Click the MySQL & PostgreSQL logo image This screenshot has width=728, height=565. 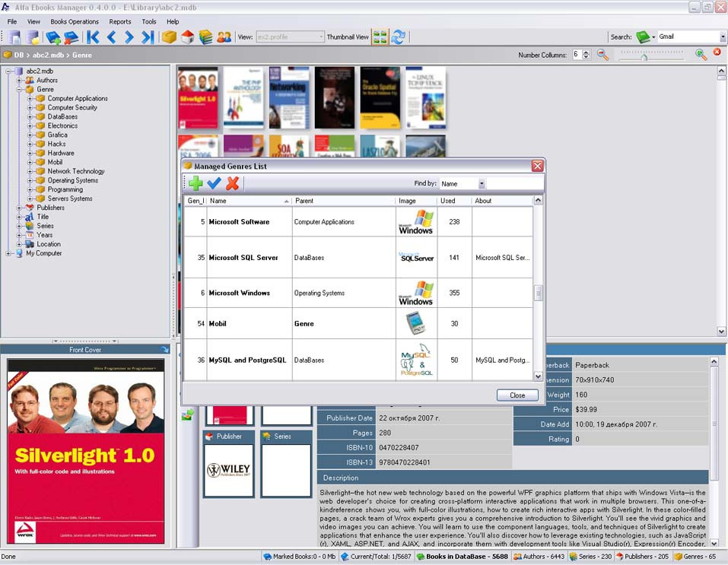click(x=416, y=360)
